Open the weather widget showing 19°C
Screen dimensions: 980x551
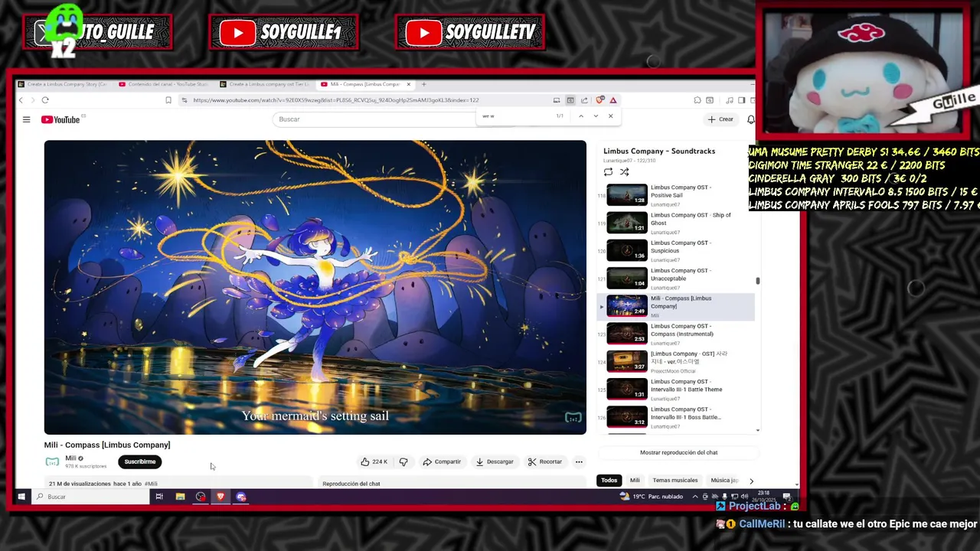[652, 497]
